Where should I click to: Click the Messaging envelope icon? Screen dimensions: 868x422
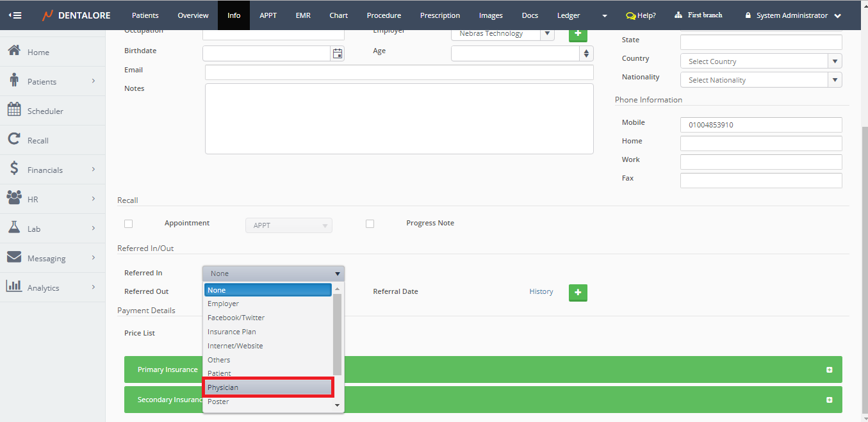pyautogui.click(x=14, y=257)
